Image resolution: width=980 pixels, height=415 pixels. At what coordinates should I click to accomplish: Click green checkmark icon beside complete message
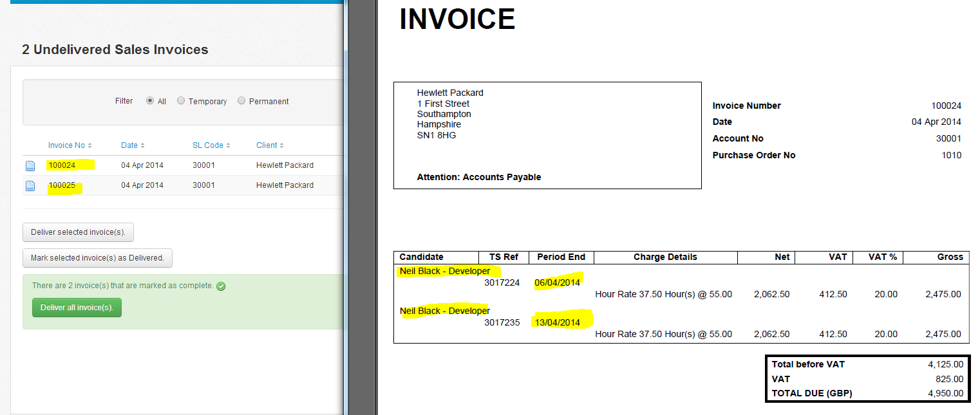coord(221,286)
